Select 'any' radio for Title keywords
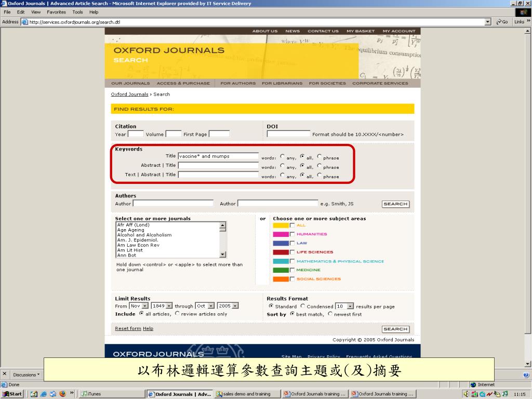532x399 pixels. [282, 156]
